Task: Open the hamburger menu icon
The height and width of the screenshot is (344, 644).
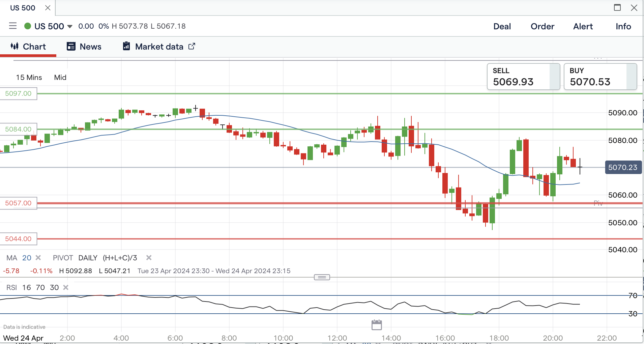Action: 13,26
